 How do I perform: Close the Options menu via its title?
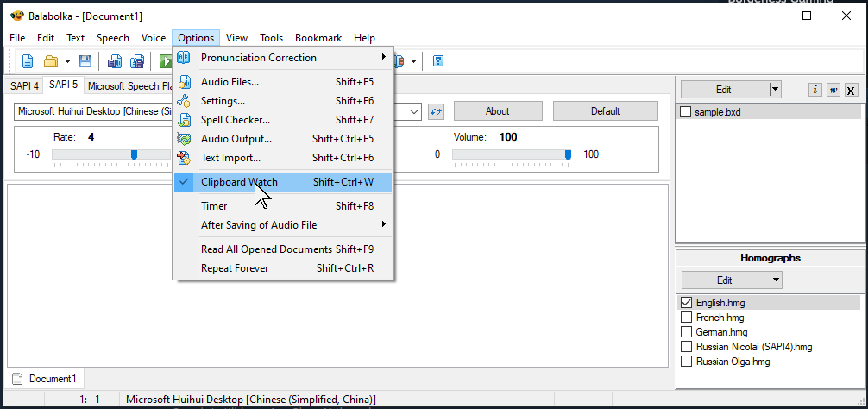pyautogui.click(x=196, y=38)
